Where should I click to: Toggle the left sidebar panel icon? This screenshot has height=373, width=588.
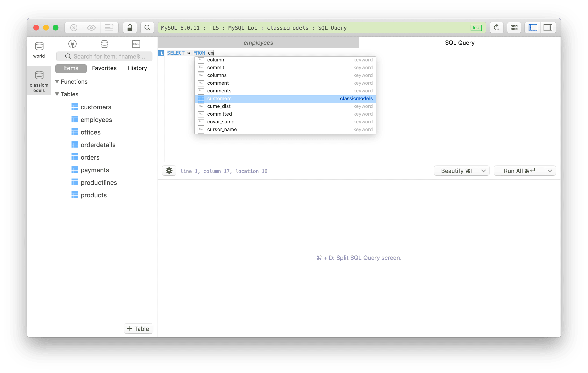[x=533, y=28]
